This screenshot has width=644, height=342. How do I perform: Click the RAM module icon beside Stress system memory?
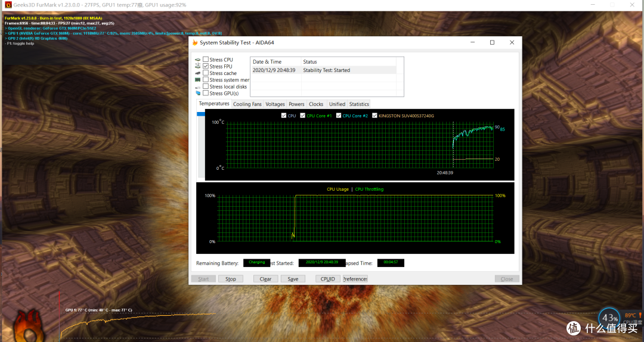197,80
